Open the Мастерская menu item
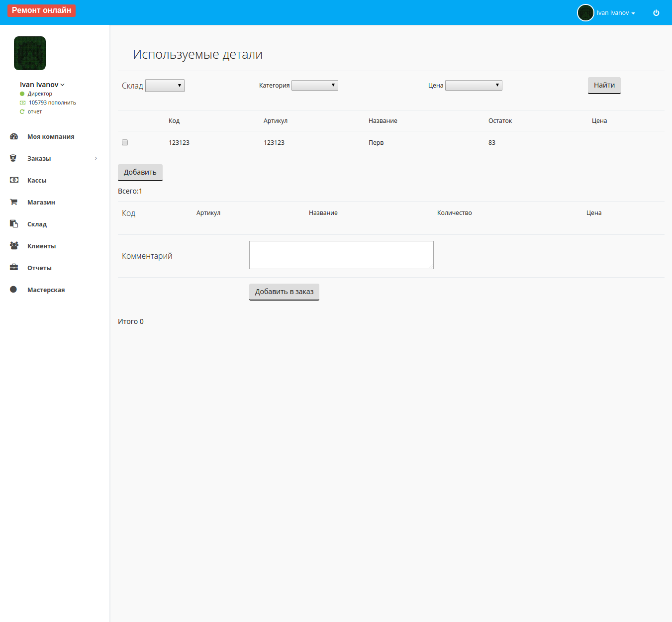This screenshot has height=622, width=672. [x=46, y=290]
